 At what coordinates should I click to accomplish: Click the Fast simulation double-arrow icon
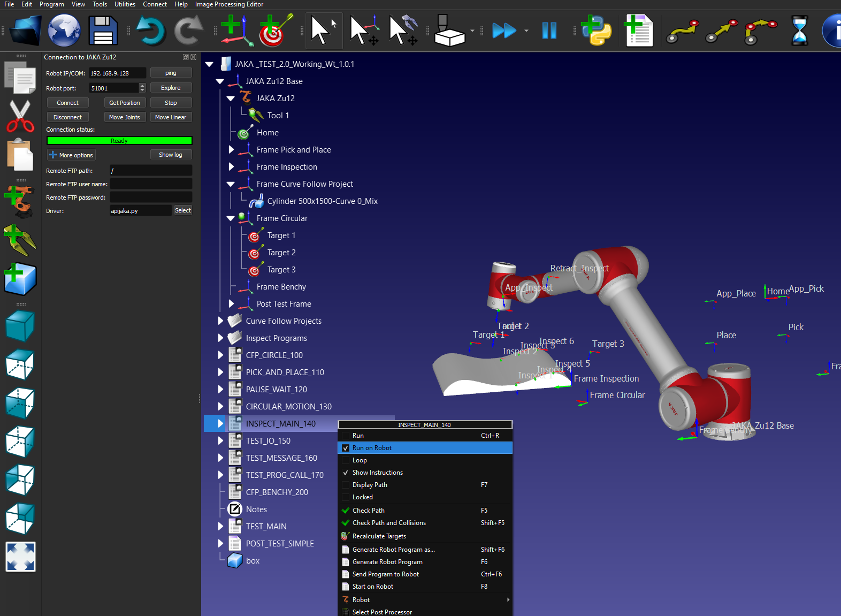tap(504, 31)
